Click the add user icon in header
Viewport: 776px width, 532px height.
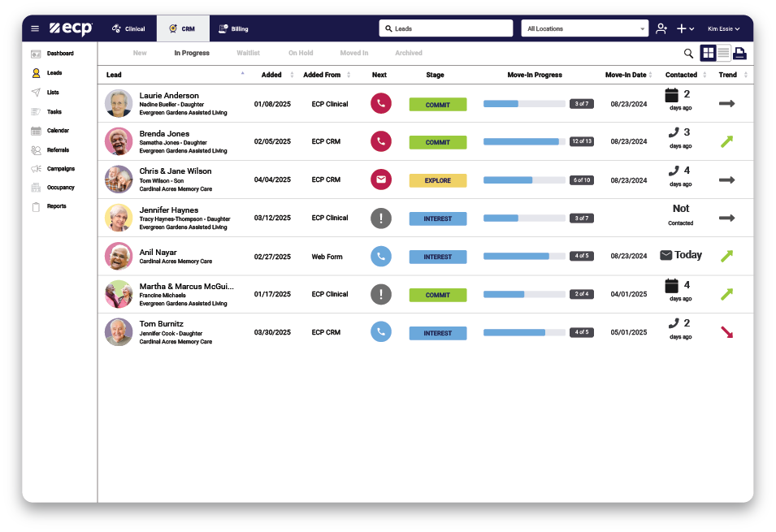pyautogui.click(x=661, y=28)
